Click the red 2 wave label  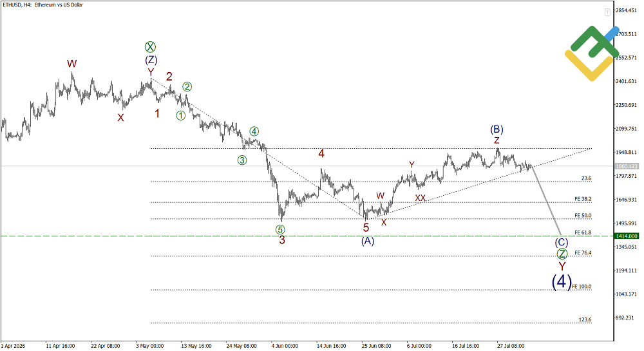tap(169, 77)
